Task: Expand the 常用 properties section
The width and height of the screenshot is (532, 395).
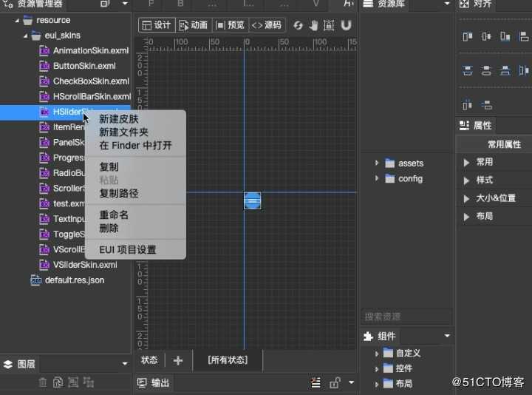Action: point(466,162)
